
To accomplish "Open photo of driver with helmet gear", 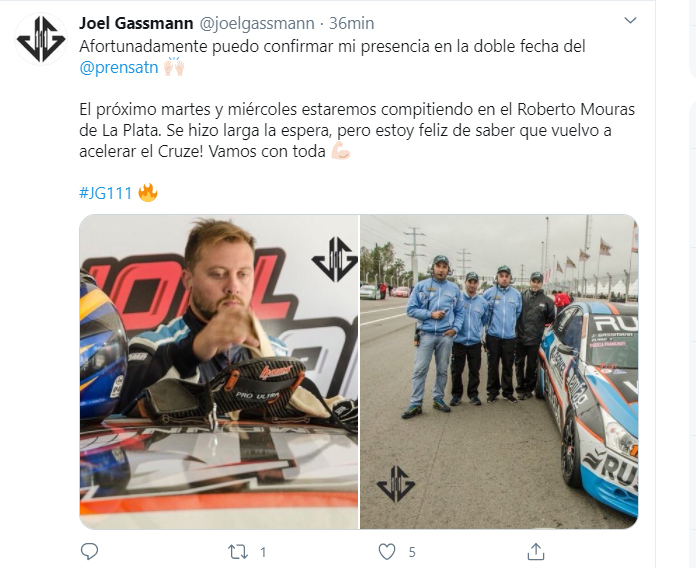I will click(219, 371).
